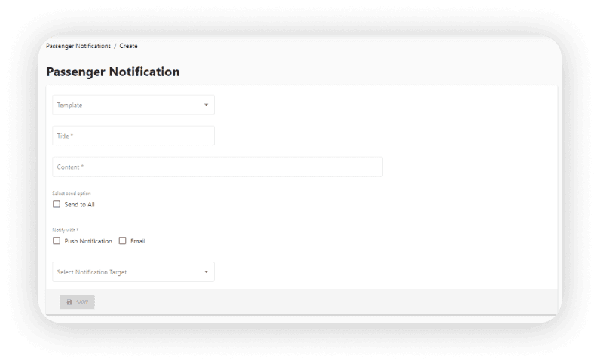
Task: Click the Create breadcrumb item
Action: click(x=128, y=46)
